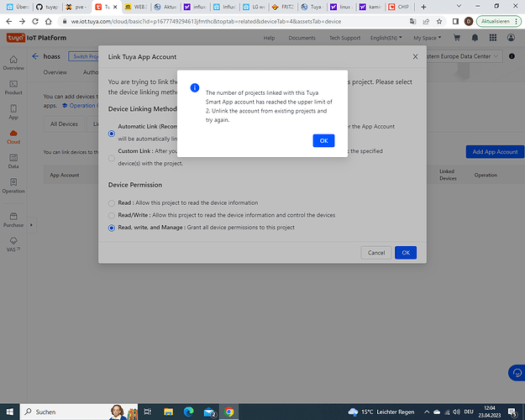Open VAS in the left sidebar
525x420 pixels.
coord(13,244)
